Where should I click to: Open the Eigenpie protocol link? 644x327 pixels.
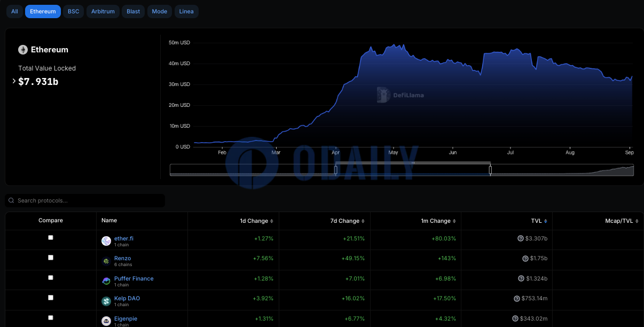point(125,318)
